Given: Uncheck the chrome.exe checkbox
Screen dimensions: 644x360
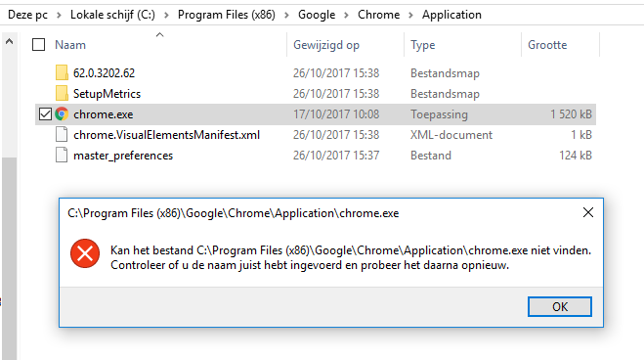Looking at the screenshot, I should pyautogui.click(x=45, y=114).
